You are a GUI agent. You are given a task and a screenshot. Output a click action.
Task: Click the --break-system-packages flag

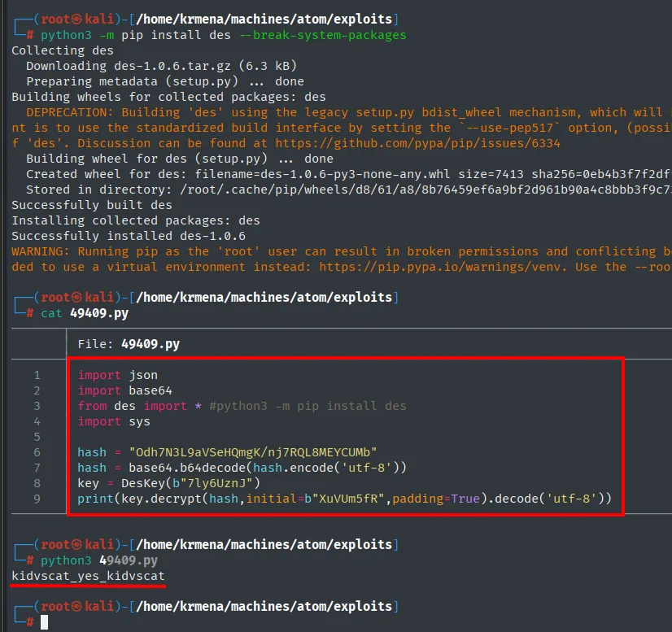[x=323, y=35]
